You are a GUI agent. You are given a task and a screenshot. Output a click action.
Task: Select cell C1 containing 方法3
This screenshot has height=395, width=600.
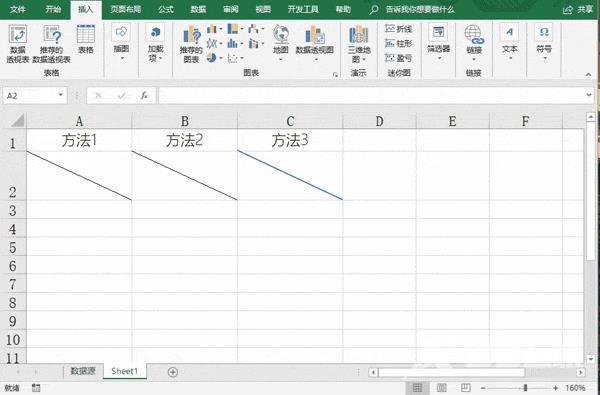290,140
